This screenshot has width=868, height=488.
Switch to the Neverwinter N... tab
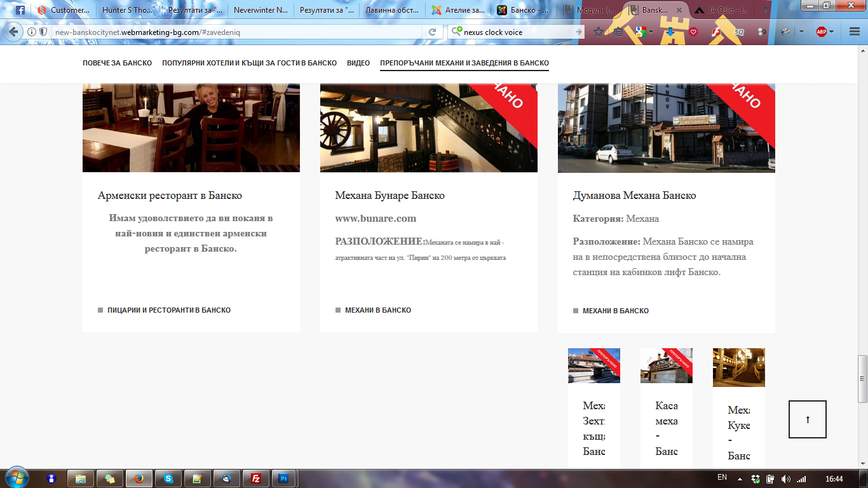pos(259,10)
